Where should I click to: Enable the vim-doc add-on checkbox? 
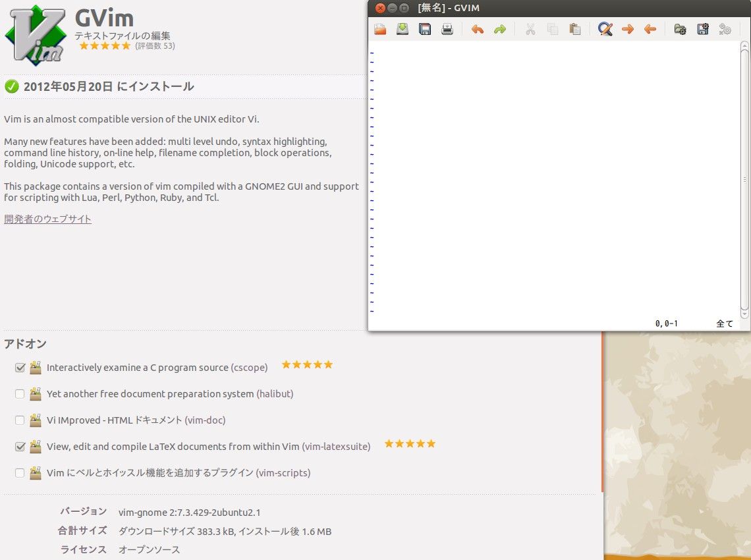pyautogui.click(x=20, y=420)
